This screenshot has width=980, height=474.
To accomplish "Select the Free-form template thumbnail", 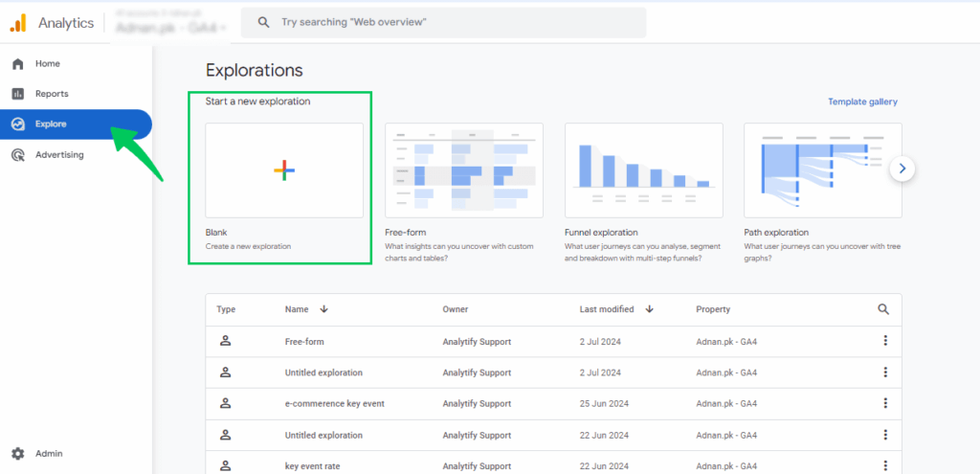I will click(x=463, y=170).
